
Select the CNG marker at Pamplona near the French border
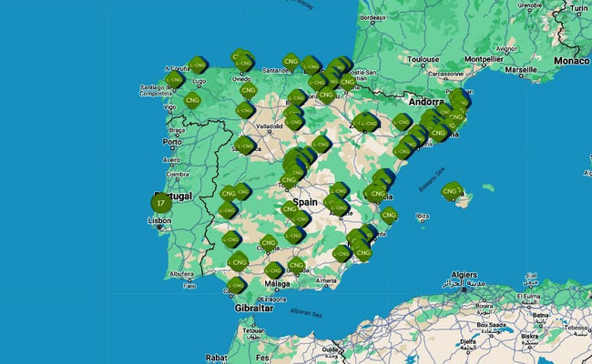tap(347, 82)
